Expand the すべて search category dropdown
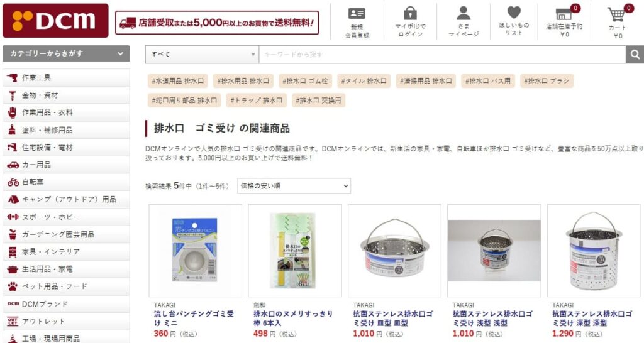The image size is (644, 343). [x=202, y=54]
